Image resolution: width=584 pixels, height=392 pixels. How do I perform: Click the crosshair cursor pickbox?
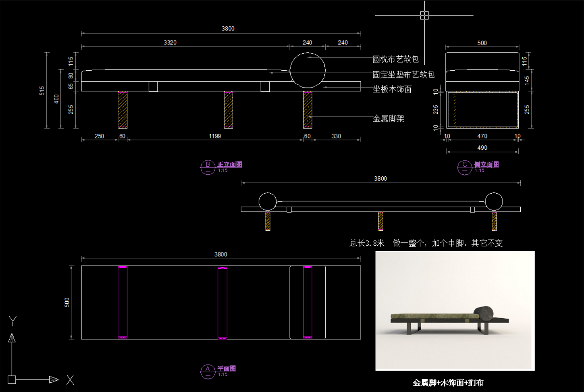tap(424, 15)
